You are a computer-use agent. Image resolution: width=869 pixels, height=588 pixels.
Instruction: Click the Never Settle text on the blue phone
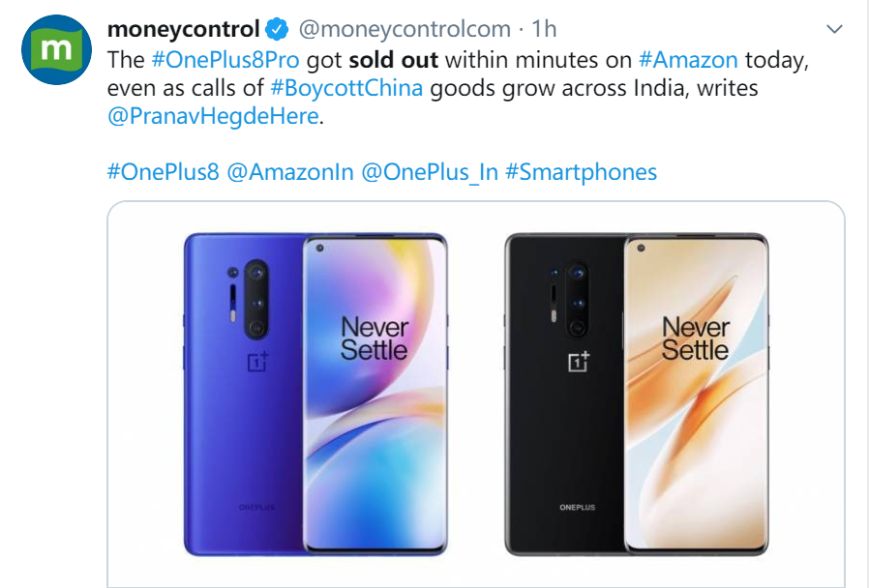[374, 338]
